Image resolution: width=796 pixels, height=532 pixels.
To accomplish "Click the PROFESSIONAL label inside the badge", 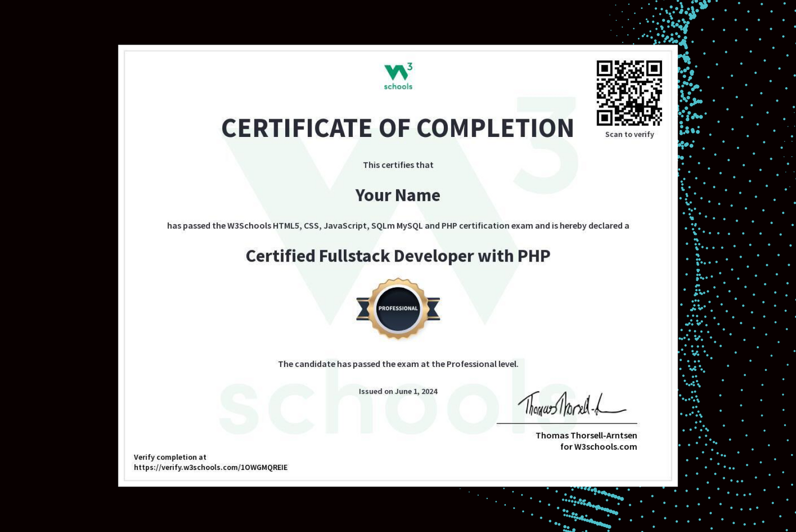I will pos(398,307).
